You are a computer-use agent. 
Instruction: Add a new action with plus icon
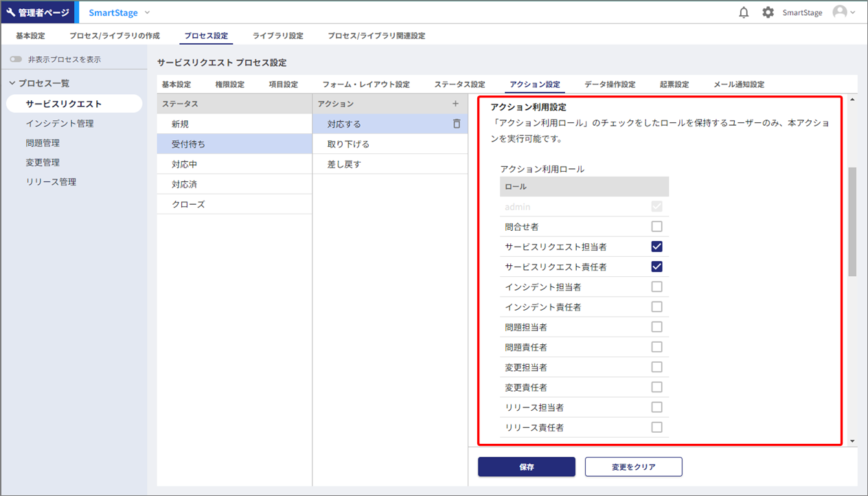(x=455, y=104)
